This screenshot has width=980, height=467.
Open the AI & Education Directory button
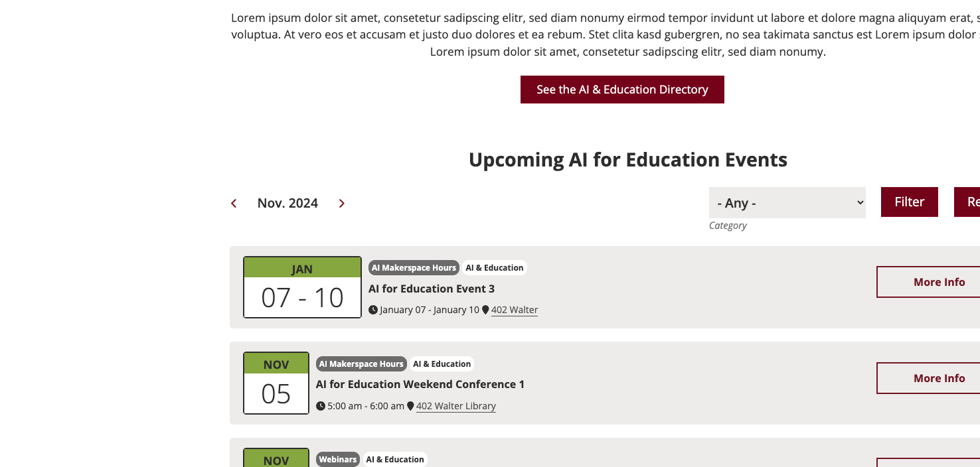622,90
